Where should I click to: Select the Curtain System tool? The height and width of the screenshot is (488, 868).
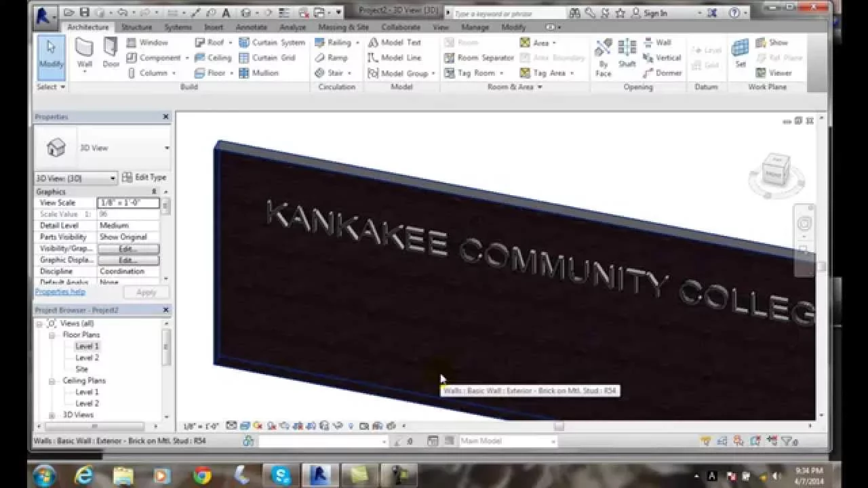pos(272,42)
